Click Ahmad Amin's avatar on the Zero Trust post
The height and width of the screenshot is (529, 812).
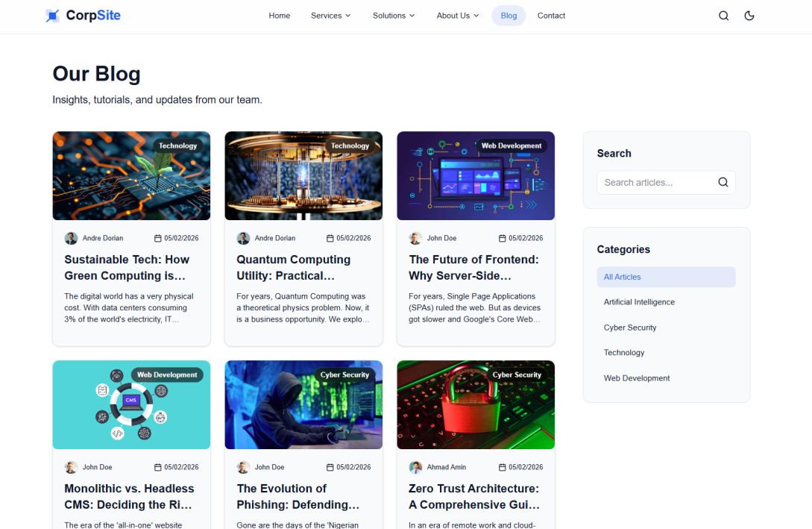pos(415,466)
